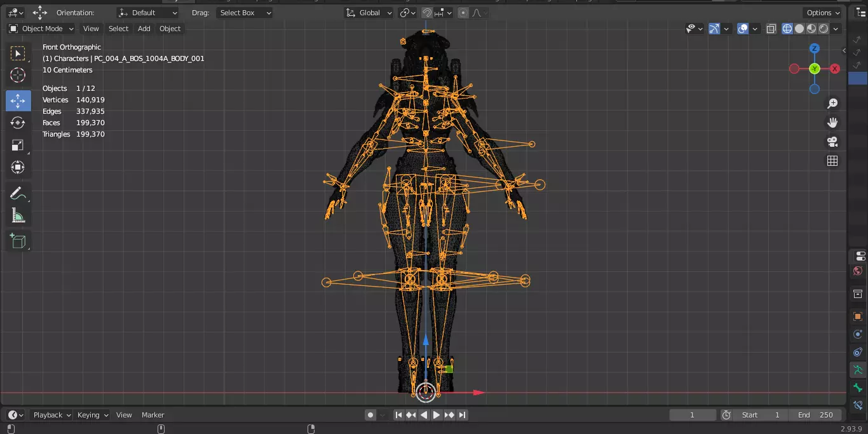
Task: Open the Orientation Default dropdown
Action: (148, 13)
